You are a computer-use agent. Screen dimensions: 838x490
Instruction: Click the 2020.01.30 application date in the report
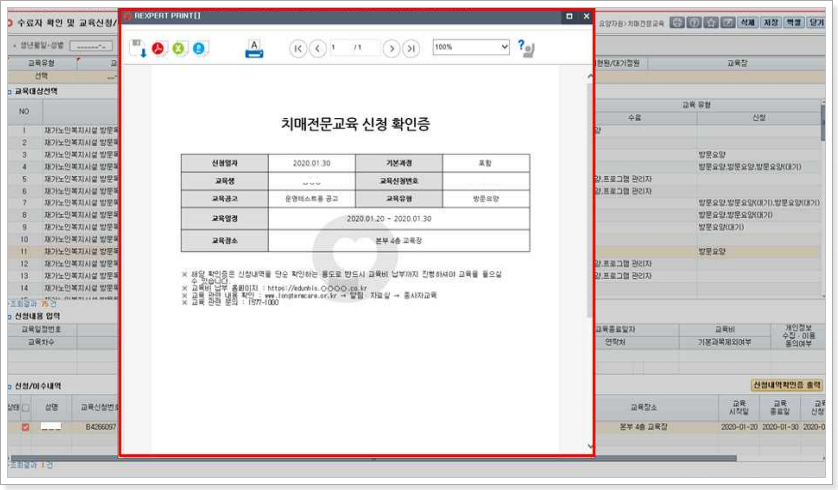coord(312,164)
